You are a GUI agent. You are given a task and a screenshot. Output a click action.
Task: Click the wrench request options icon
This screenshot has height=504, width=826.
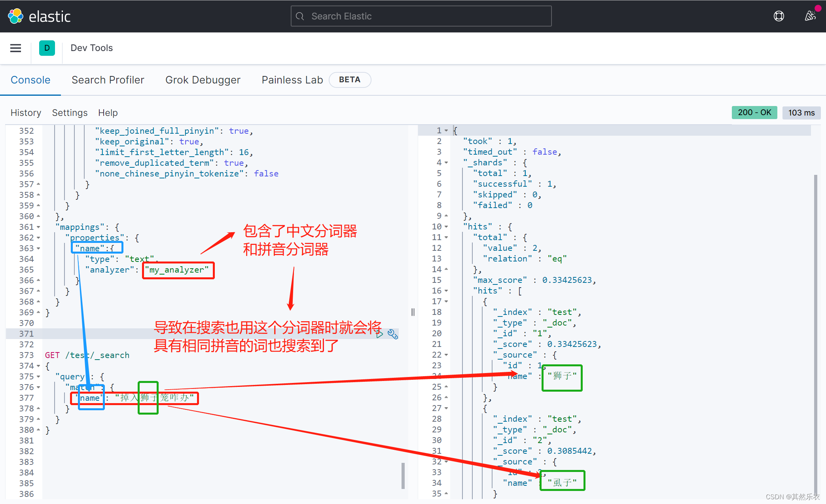coord(393,334)
